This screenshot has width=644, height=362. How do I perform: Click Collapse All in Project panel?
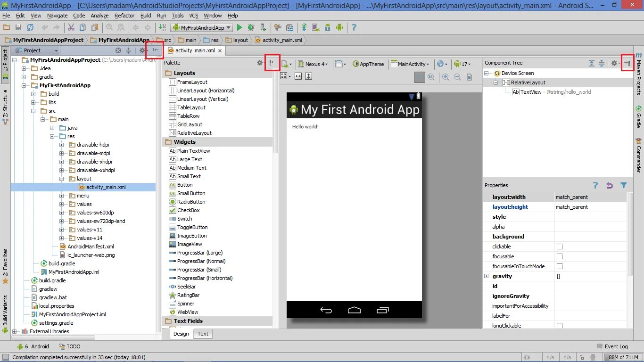click(x=129, y=50)
